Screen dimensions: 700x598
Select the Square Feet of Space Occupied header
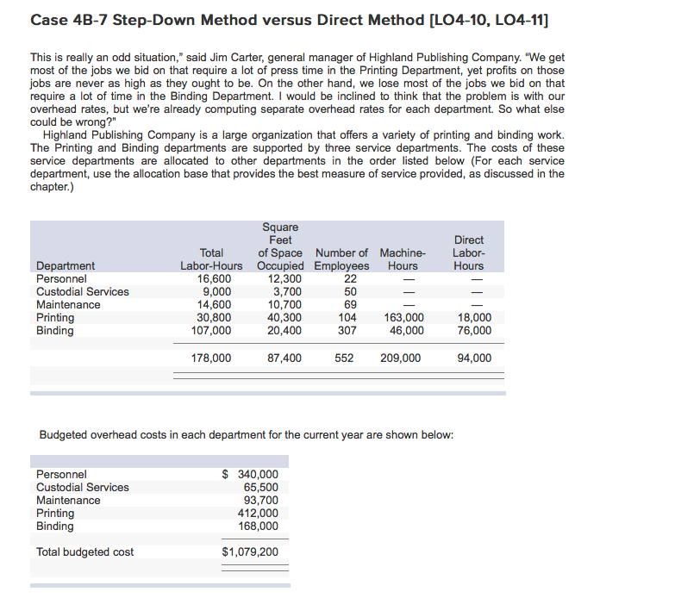280,246
